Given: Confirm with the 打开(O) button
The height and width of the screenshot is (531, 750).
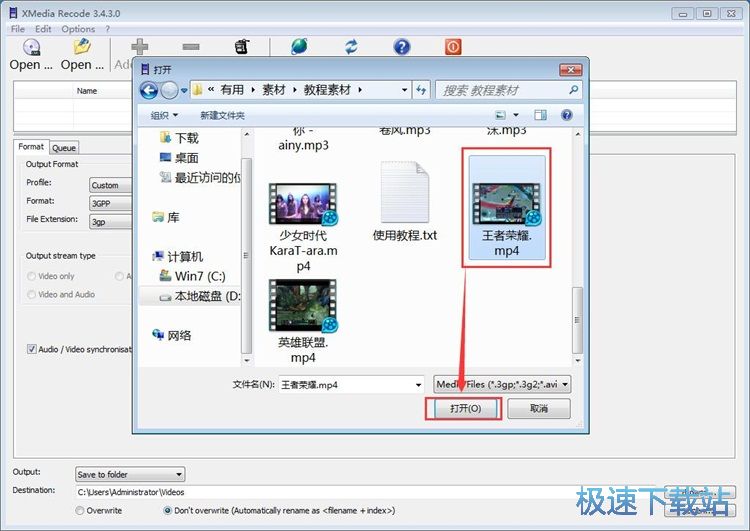Looking at the screenshot, I should coord(465,409).
